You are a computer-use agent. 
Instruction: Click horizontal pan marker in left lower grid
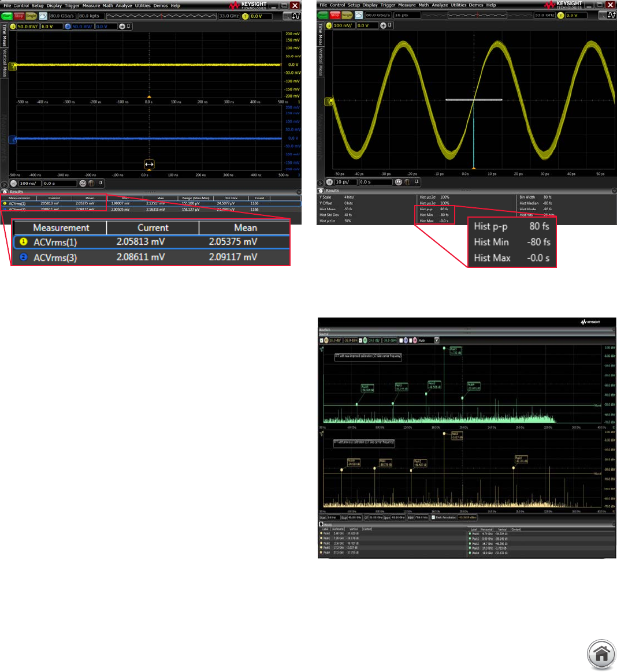(x=149, y=164)
